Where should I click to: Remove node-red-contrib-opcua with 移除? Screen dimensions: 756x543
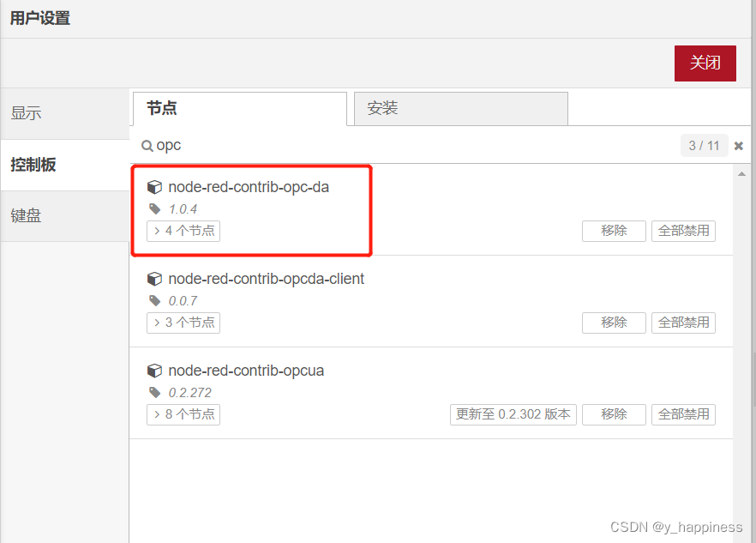point(614,414)
